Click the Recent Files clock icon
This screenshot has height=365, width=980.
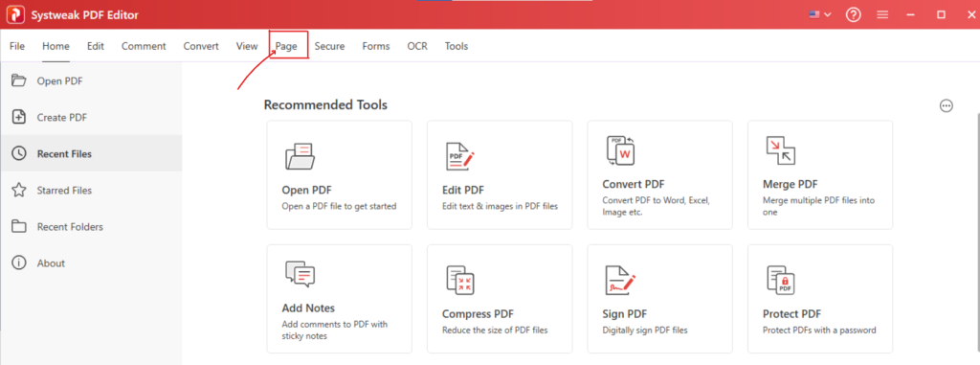click(19, 153)
